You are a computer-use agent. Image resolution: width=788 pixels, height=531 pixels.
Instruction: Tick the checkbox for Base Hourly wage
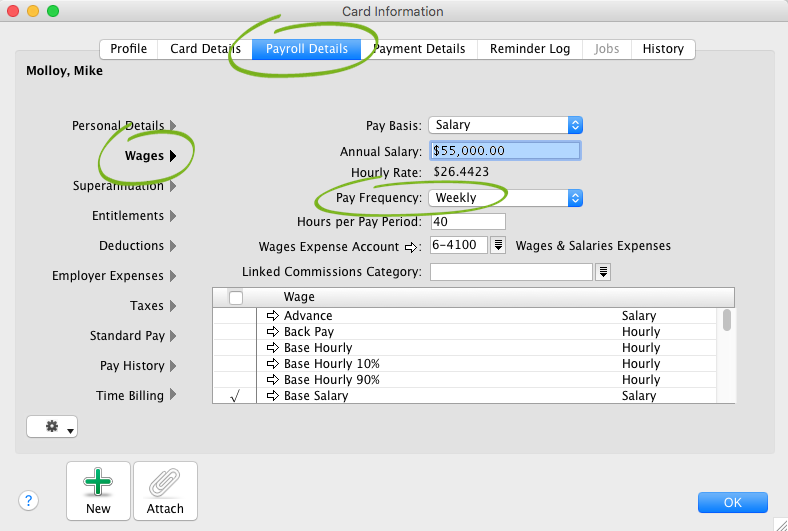pos(235,348)
